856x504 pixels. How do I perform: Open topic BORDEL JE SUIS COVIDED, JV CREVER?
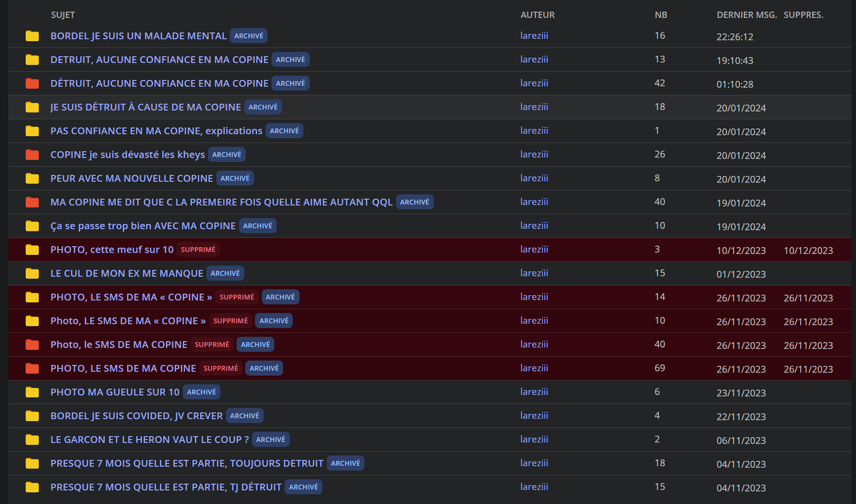point(136,416)
